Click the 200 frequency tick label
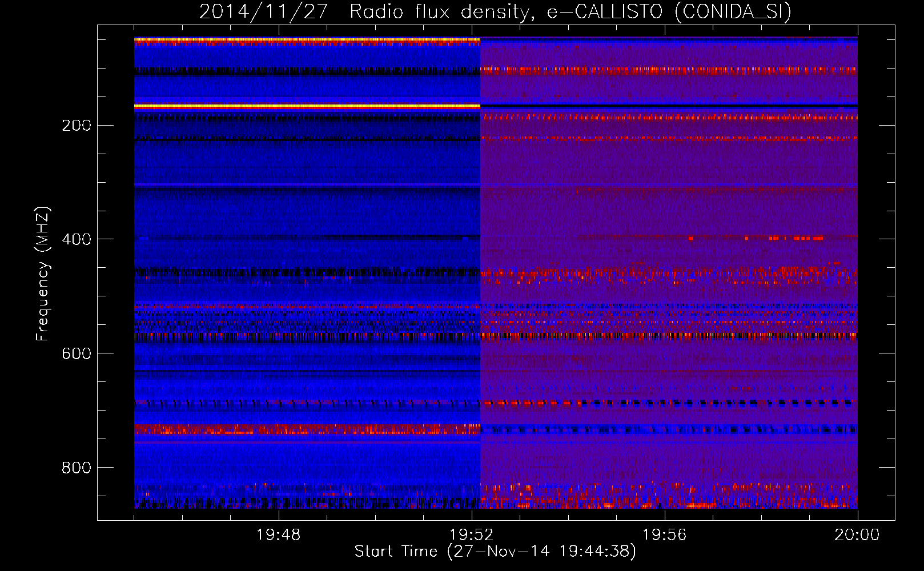 [77, 126]
